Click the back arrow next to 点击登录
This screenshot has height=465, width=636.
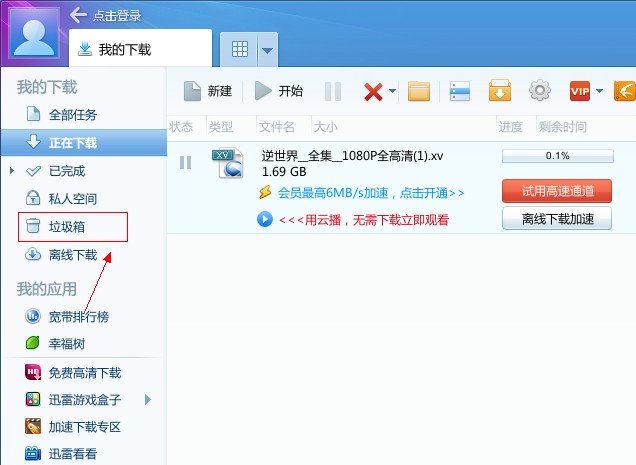click(78, 15)
